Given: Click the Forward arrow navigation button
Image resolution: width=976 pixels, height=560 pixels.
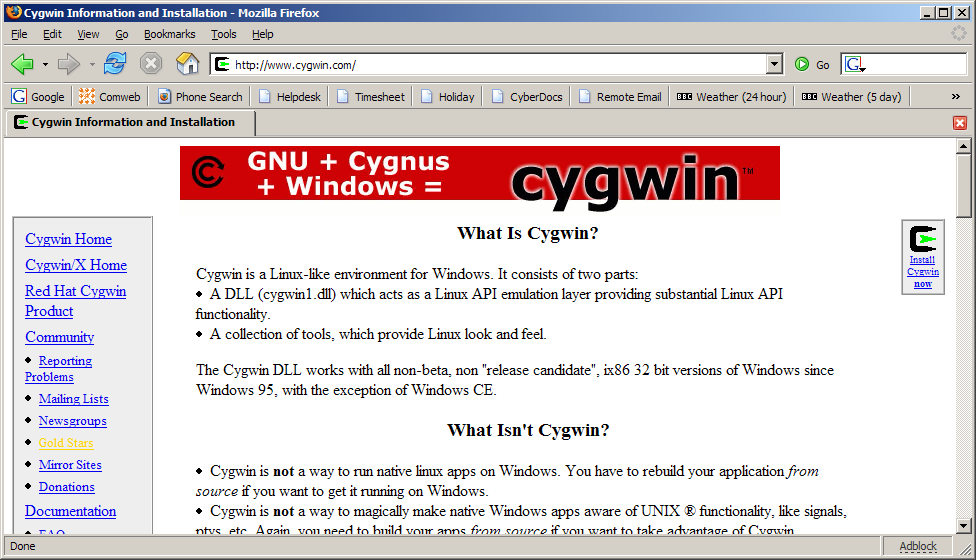Looking at the screenshot, I should (x=69, y=65).
